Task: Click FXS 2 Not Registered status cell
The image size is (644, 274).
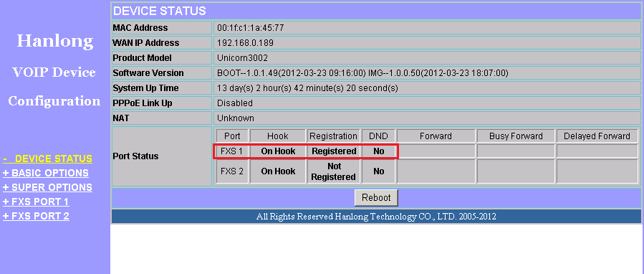Action: [334, 171]
